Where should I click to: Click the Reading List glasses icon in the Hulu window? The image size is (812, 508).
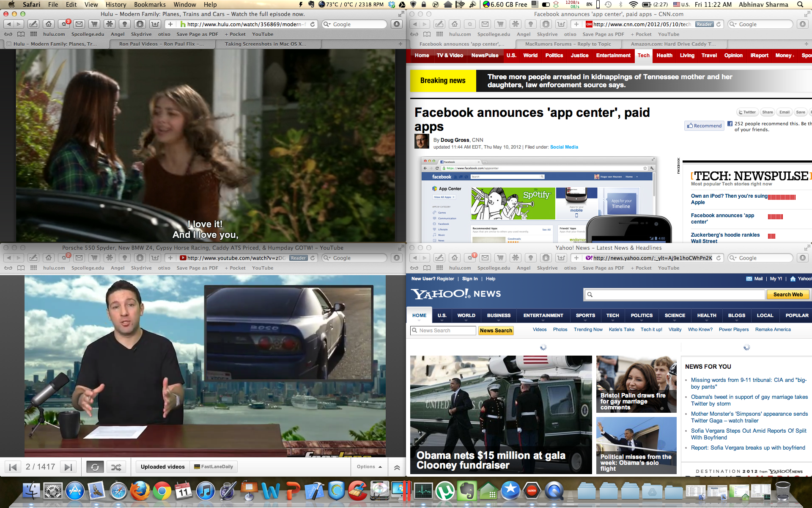[8, 34]
